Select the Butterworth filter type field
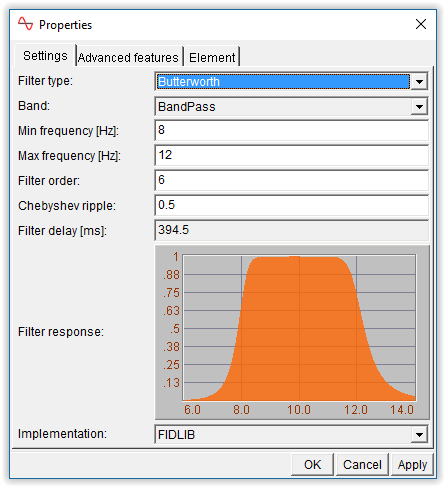This screenshot has width=445, height=487. pyautogui.click(x=283, y=82)
